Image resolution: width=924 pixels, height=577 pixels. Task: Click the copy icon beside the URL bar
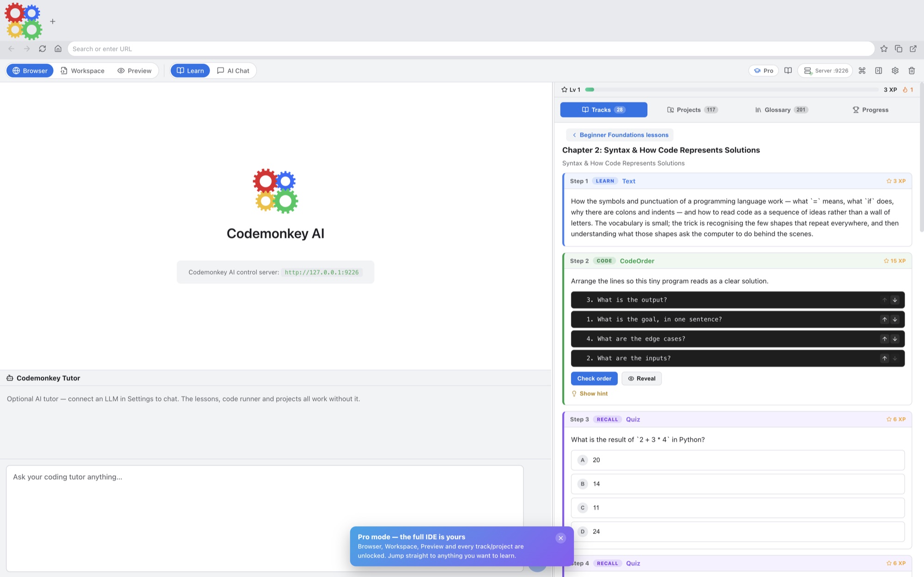point(899,49)
